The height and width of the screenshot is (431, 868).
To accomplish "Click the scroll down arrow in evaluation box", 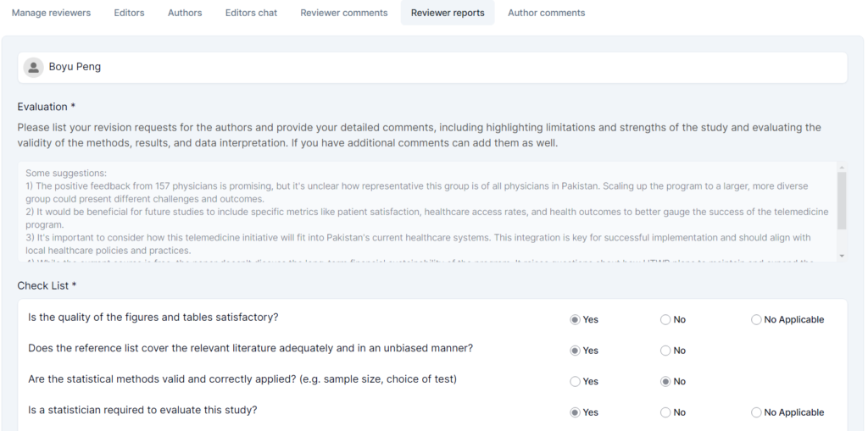I will coord(841,256).
